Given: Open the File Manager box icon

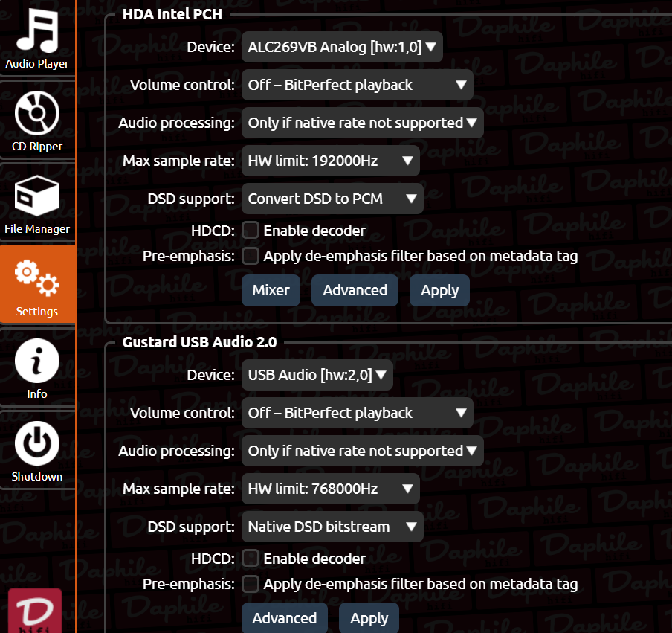Looking at the screenshot, I should coord(37,196).
